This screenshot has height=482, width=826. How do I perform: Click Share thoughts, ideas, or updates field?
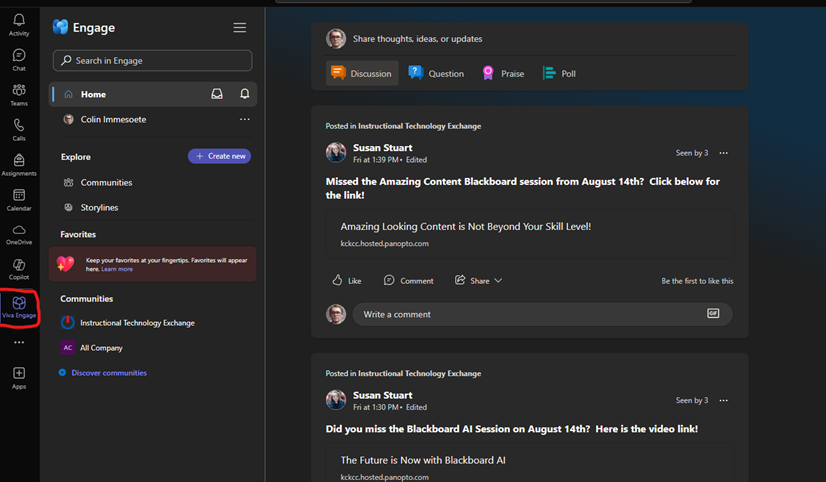[x=417, y=39]
